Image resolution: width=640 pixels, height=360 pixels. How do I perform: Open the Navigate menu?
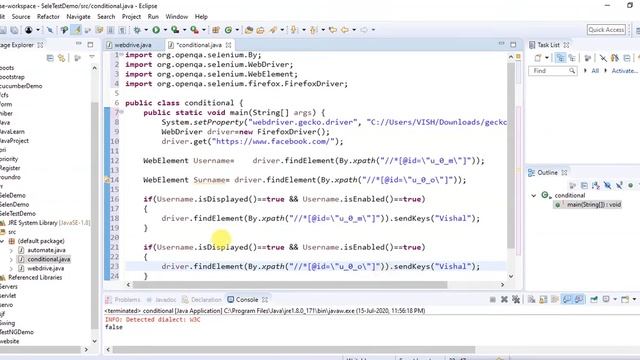(78, 17)
